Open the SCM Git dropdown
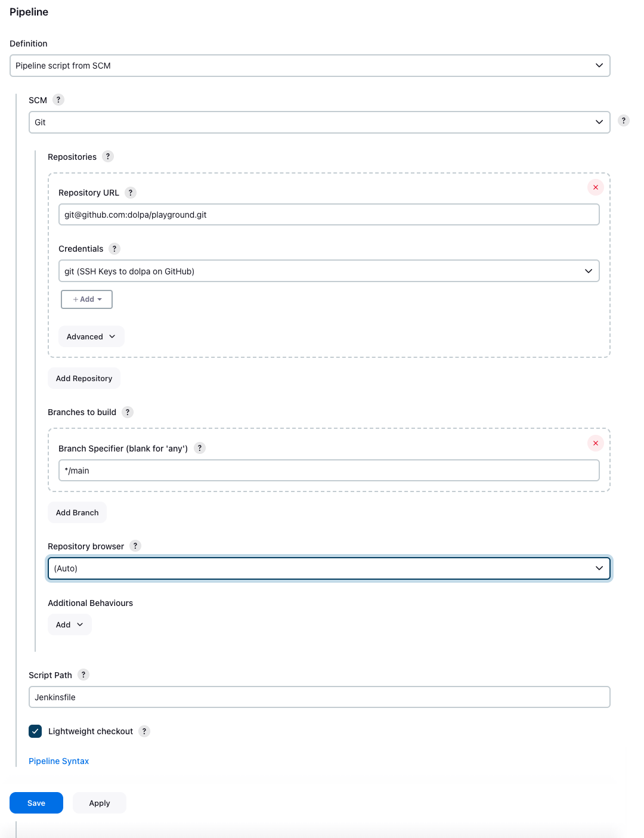This screenshot has width=644, height=838. pyautogui.click(x=319, y=122)
